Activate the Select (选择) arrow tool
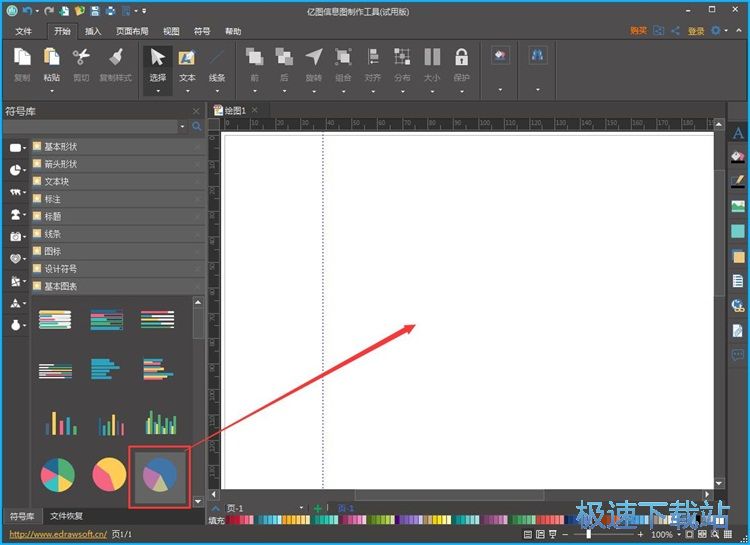750x545 pixels. coord(157,57)
